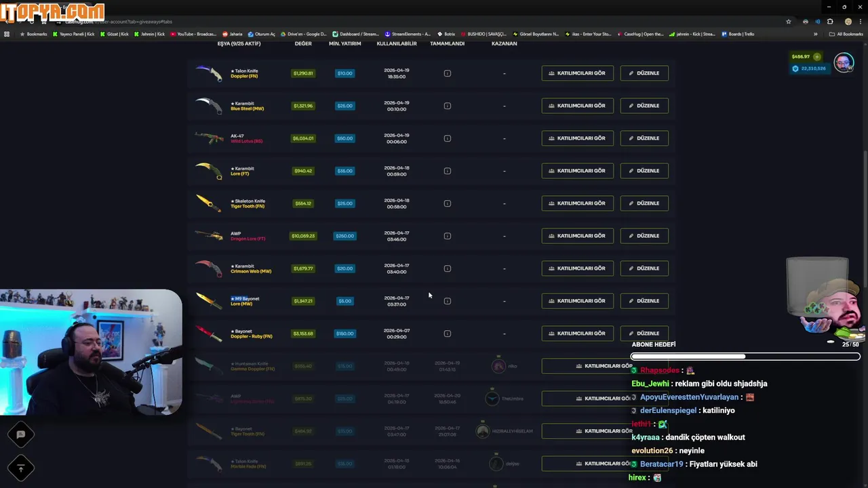Click the AK-47 Wild Lotus item thumbnail

point(209,138)
